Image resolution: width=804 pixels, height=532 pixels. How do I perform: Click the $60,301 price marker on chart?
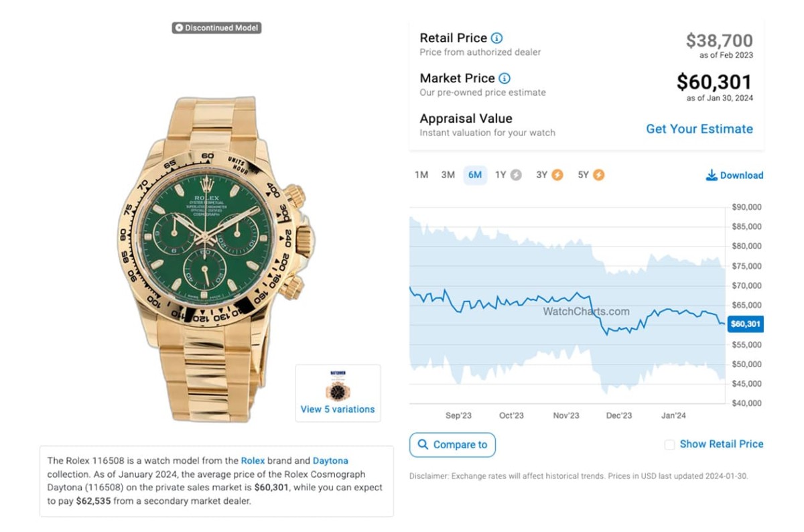tap(745, 324)
